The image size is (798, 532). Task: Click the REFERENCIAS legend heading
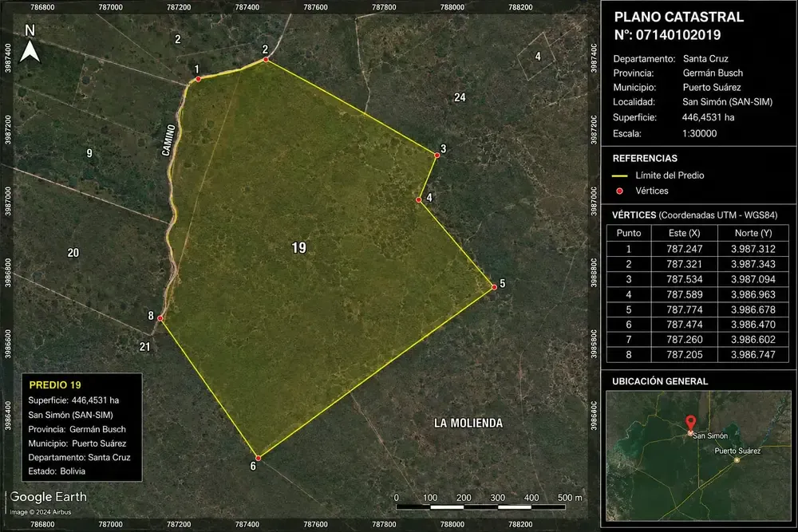pyautogui.click(x=645, y=158)
